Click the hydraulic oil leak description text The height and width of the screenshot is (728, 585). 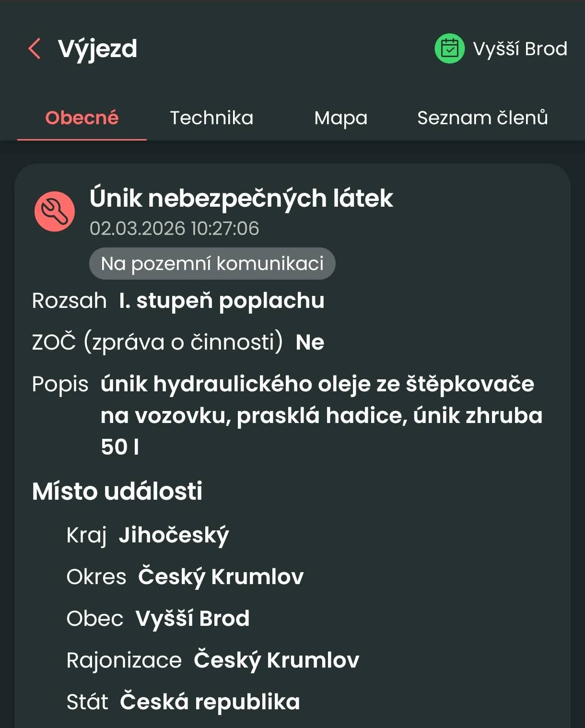321,415
